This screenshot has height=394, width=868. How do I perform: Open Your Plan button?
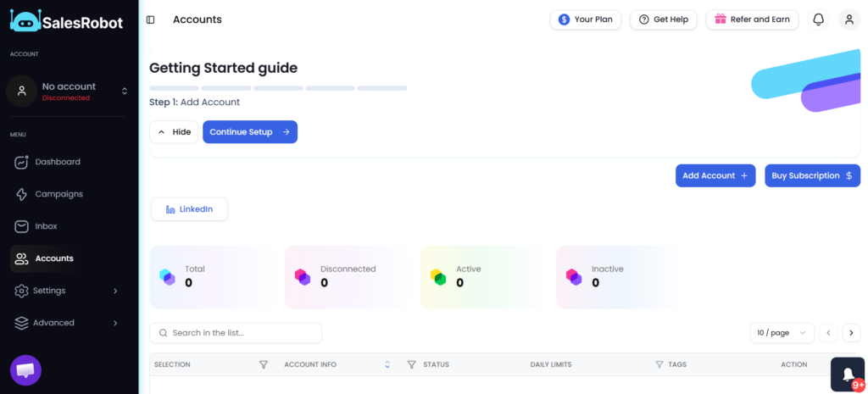586,19
